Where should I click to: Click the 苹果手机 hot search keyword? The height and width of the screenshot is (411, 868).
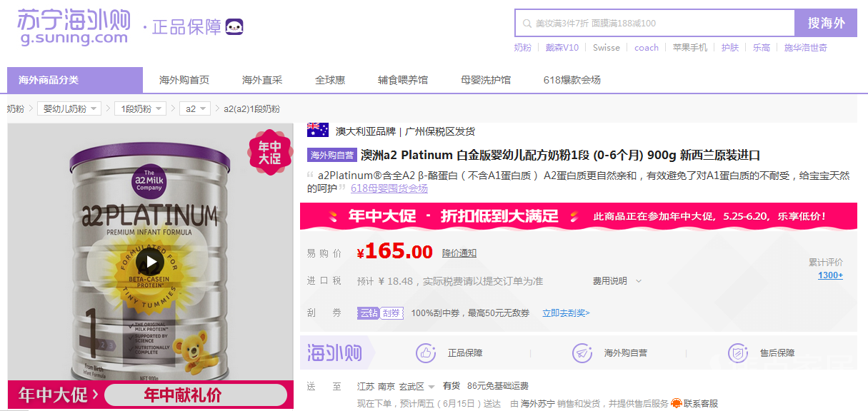(x=690, y=48)
